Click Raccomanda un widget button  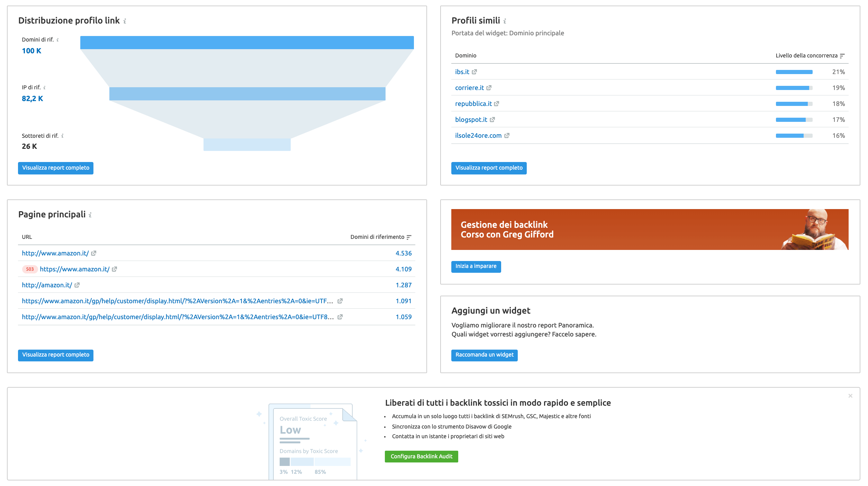click(485, 355)
